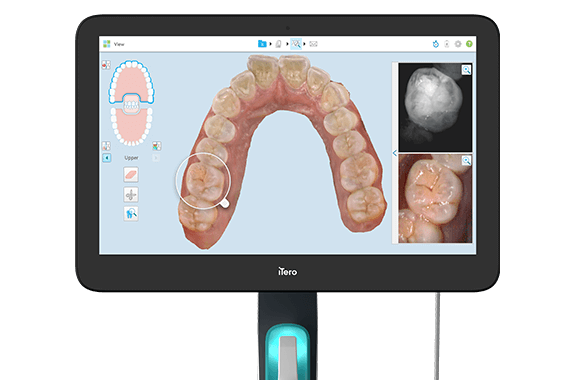This screenshot has width=570, height=380.
Task: Click the iTero home logo beside View
Action: tap(107, 44)
